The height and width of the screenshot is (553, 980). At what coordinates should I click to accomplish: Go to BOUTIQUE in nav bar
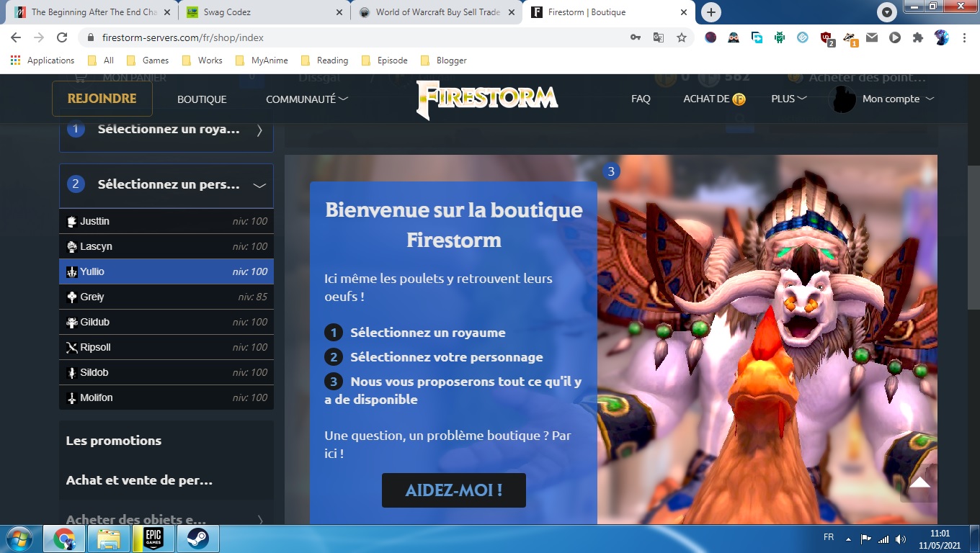(x=202, y=99)
